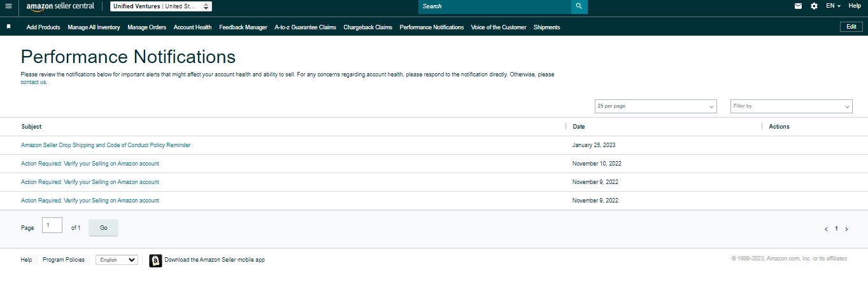The height and width of the screenshot is (291, 868).
Task: Click the search magnifier button
Action: pos(579,6)
